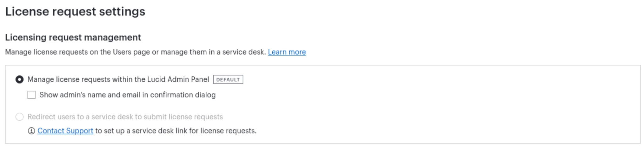
Task: Click the "Show admin's name and email" label text
Action: coord(128,95)
